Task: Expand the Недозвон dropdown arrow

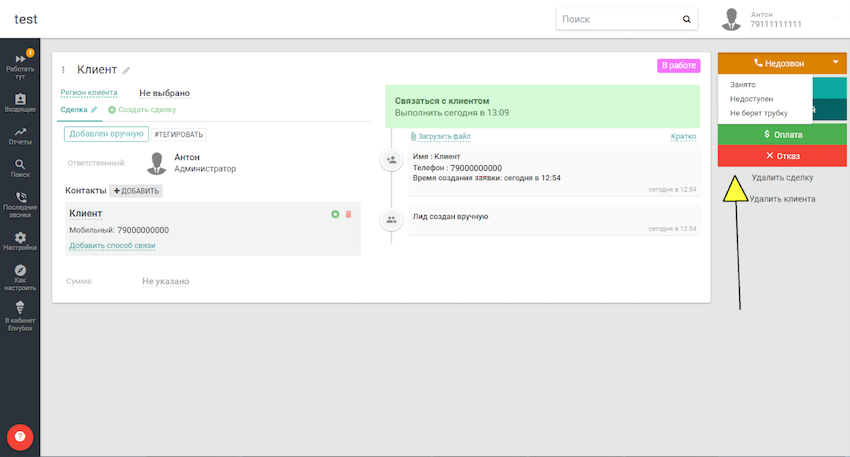Action: pos(835,63)
